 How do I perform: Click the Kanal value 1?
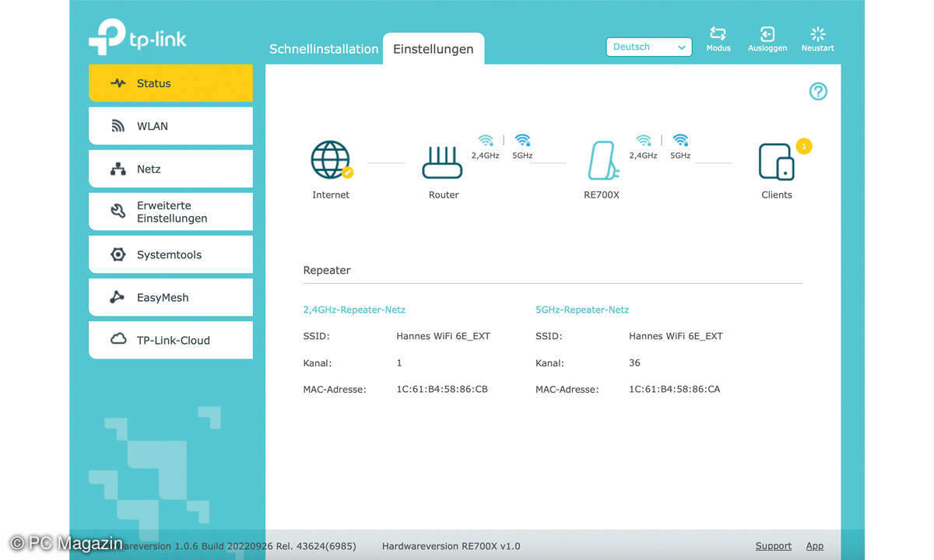point(399,362)
